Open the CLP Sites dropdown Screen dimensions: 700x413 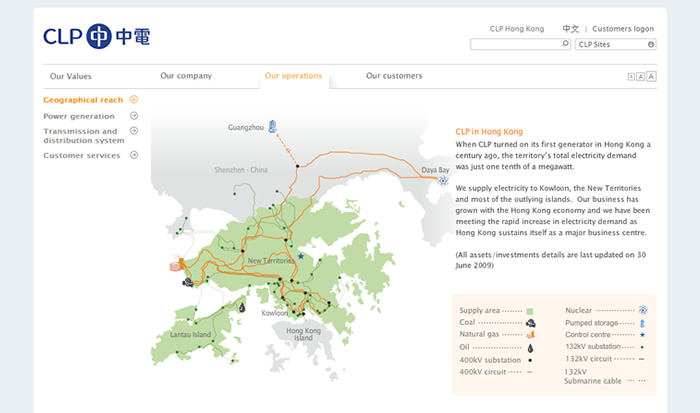click(616, 45)
